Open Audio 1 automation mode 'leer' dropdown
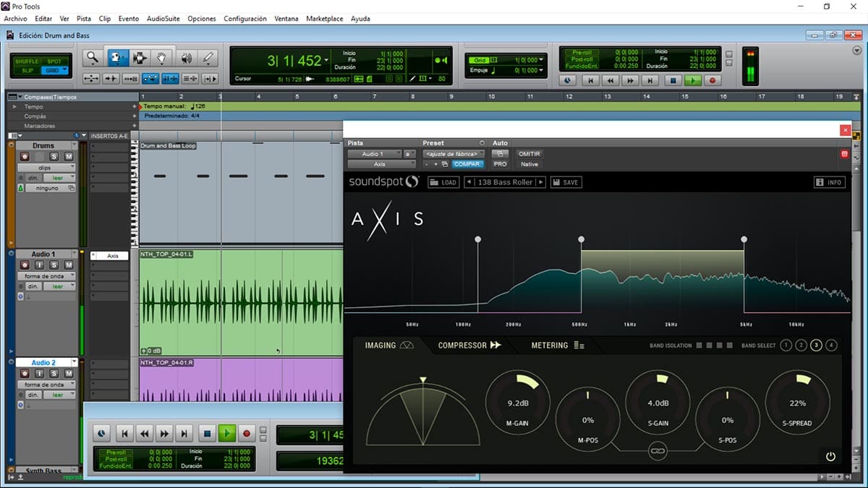The width and height of the screenshot is (868, 488). click(x=59, y=286)
